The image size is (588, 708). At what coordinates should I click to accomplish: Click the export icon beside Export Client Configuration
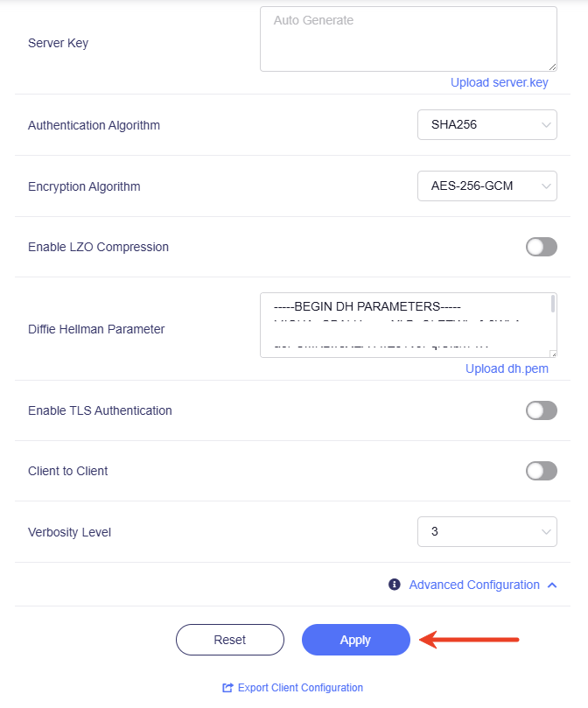tap(228, 688)
